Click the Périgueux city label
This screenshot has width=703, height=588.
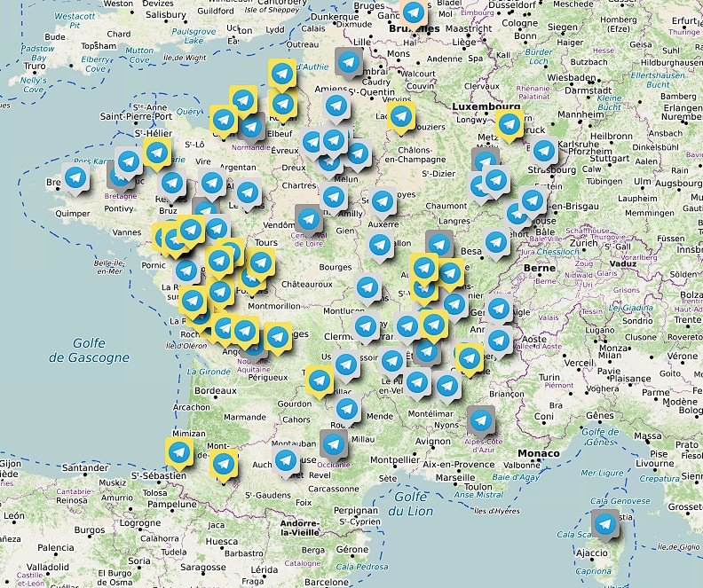pyautogui.click(x=268, y=378)
